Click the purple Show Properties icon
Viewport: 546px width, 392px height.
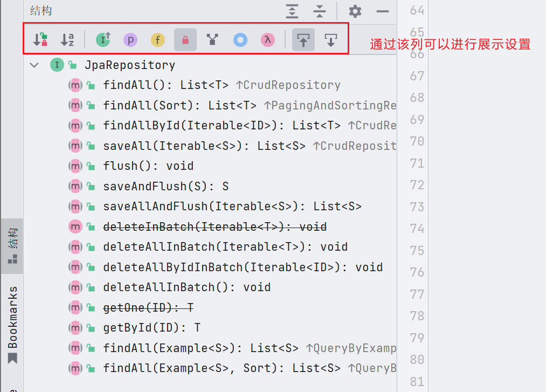tap(130, 40)
